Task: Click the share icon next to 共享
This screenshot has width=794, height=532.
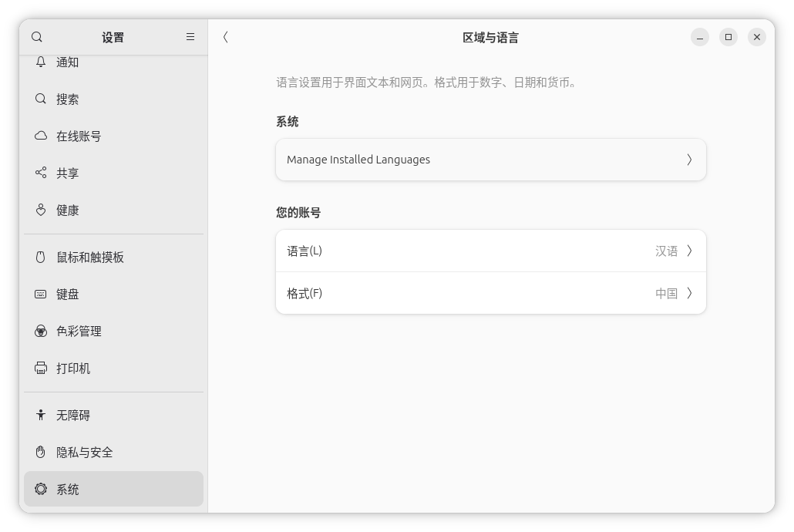Action: pyautogui.click(x=41, y=173)
